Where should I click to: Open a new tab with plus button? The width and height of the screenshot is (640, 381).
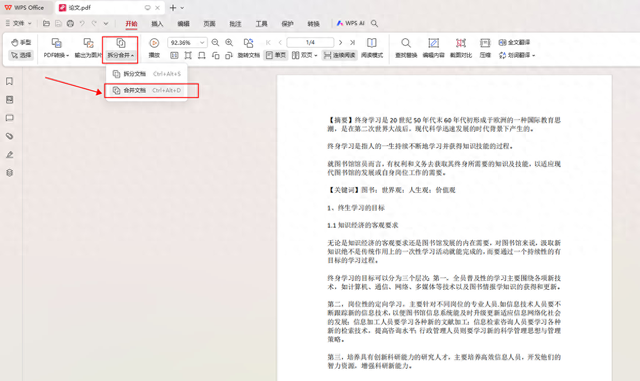pyautogui.click(x=173, y=8)
